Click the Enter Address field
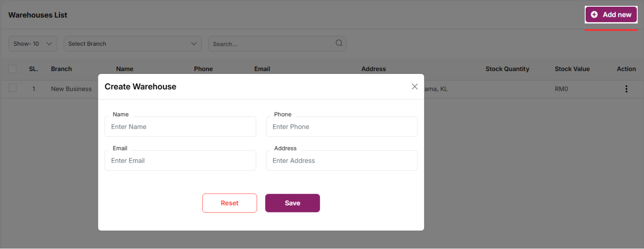Image resolution: width=644 pixels, height=249 pixels. click(342, 161)
